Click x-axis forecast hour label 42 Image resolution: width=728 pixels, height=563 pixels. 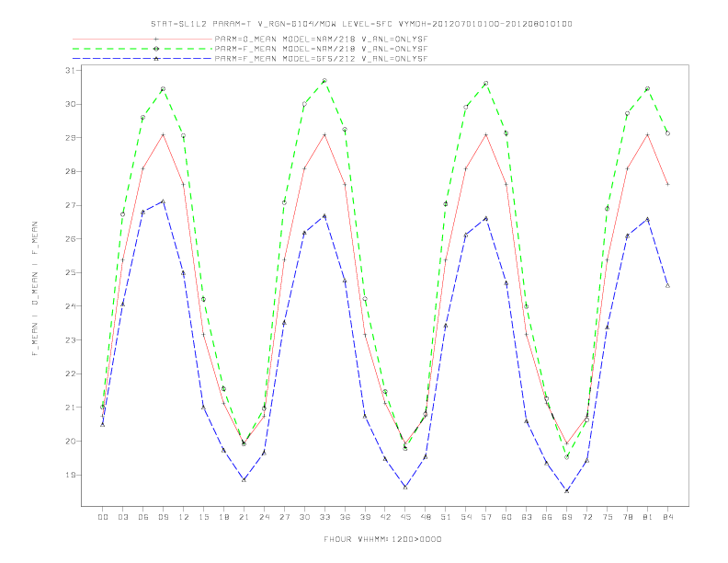(x=385, y=517)
